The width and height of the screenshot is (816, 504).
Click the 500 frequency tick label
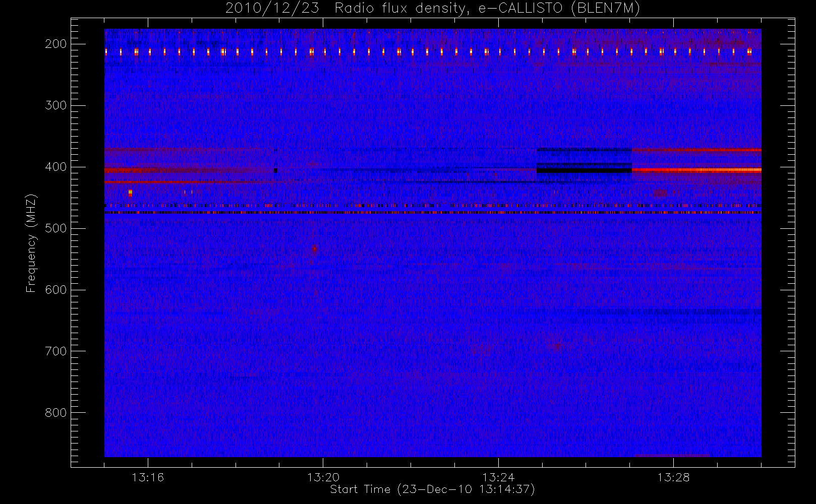click(x=56, y=228)
